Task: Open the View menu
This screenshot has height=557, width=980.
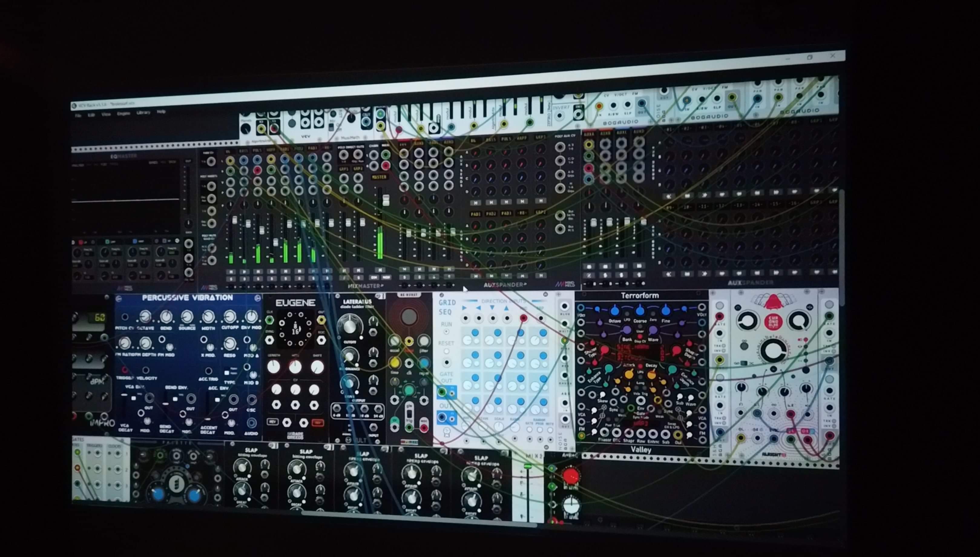Action: (106, 114)
